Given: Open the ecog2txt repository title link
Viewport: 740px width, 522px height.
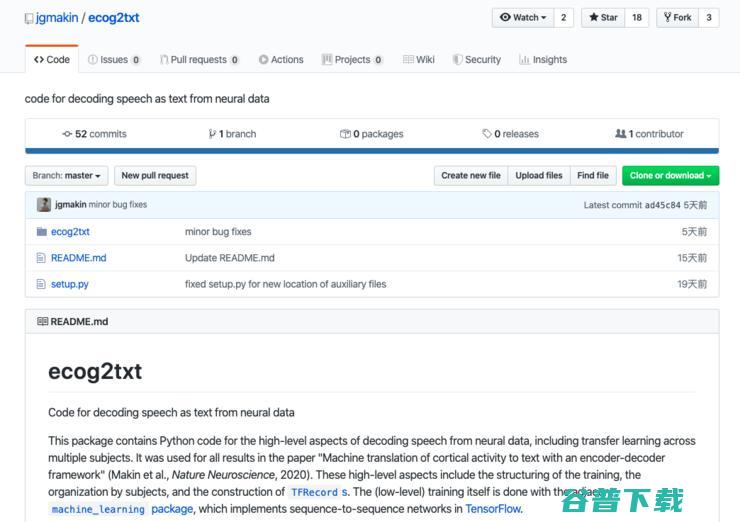Looking at the screenshot, I should tap(113, 18).
